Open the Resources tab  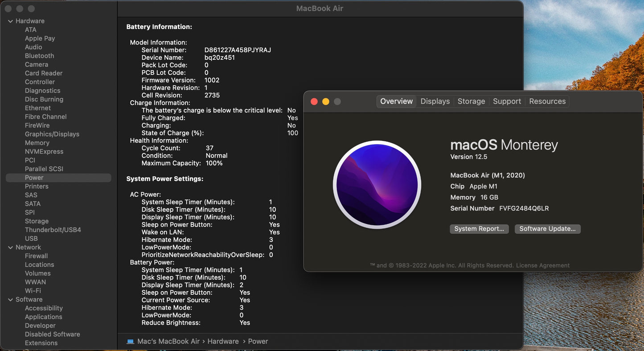coord(547,101)
